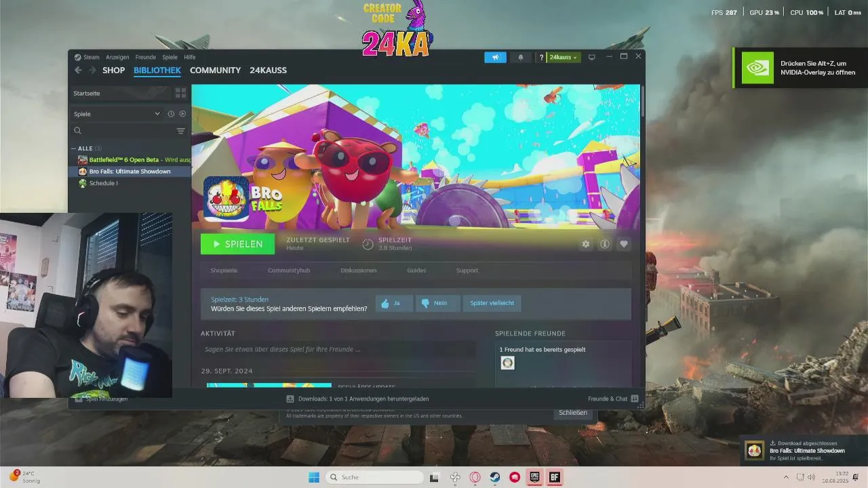Go forward with the right navigation arrow
The image size is (868, 488).
pos(92,70)
